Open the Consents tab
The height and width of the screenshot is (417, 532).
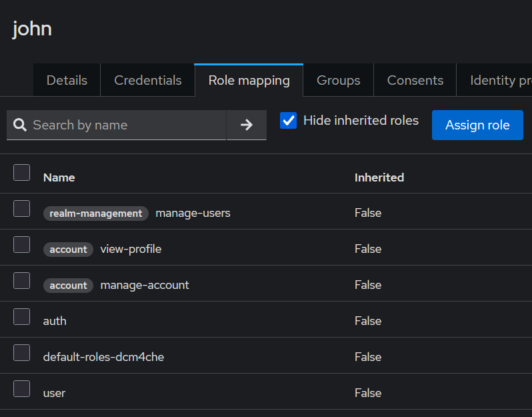tap(415, 80)
